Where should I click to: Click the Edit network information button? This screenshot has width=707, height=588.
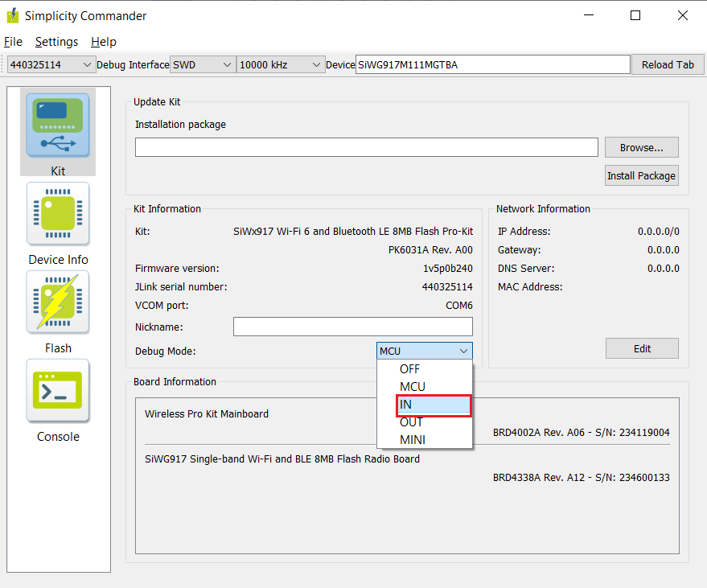click(642, 348)
